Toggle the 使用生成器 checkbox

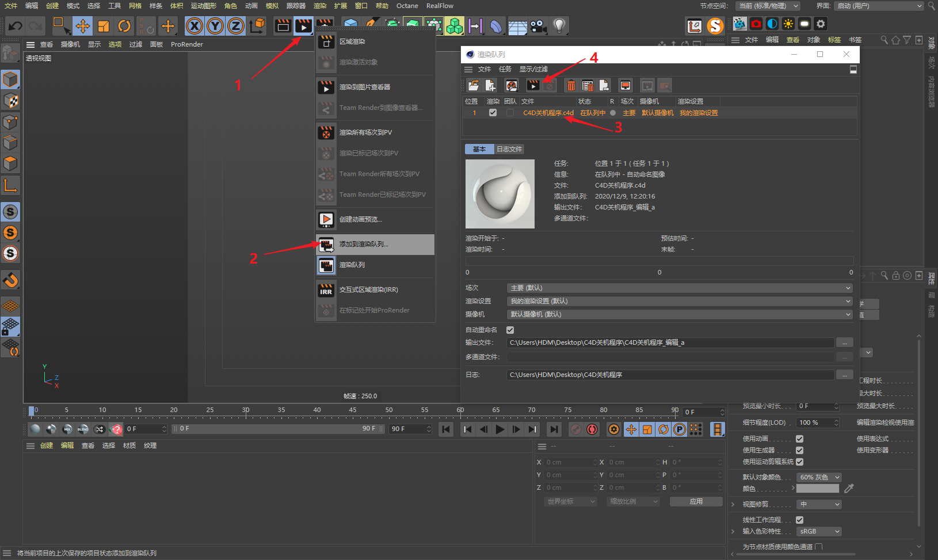tap(799, 450)
